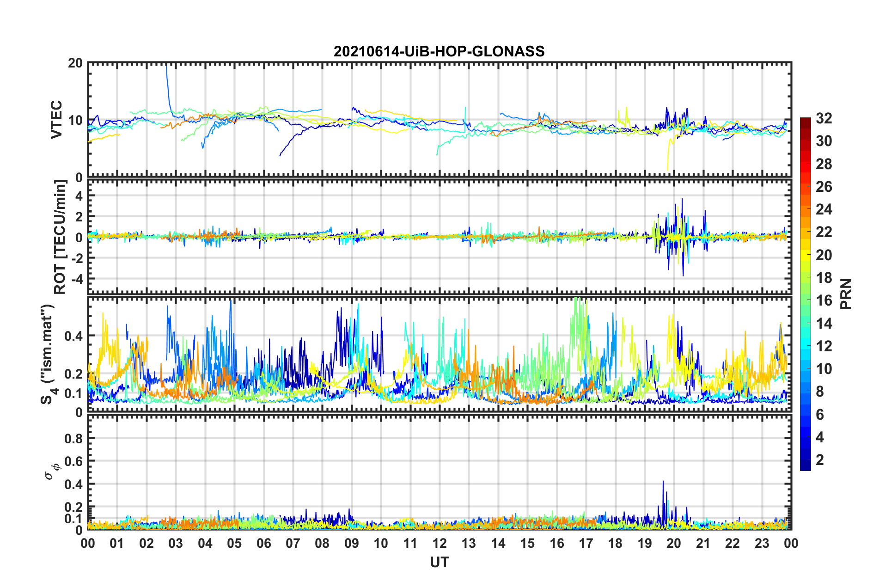Select x-axis hour tick label 21
879x588 pixels.
(703, 543)
